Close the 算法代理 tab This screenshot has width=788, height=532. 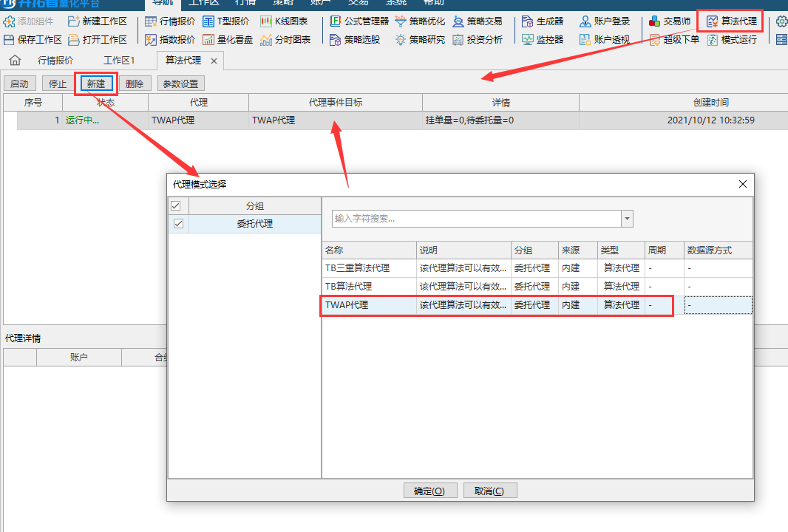(214, 61)
